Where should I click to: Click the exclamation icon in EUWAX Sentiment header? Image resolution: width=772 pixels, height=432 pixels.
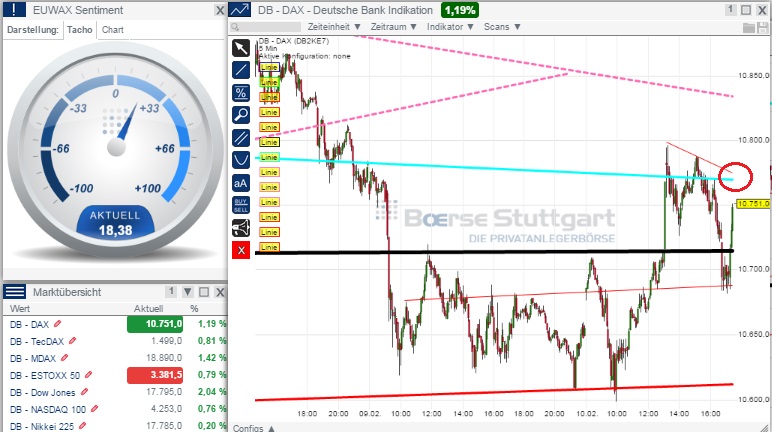click(x=14, y=10)
